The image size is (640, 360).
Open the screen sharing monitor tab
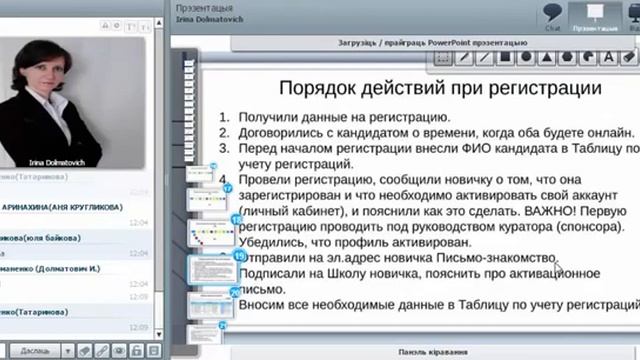633,17
